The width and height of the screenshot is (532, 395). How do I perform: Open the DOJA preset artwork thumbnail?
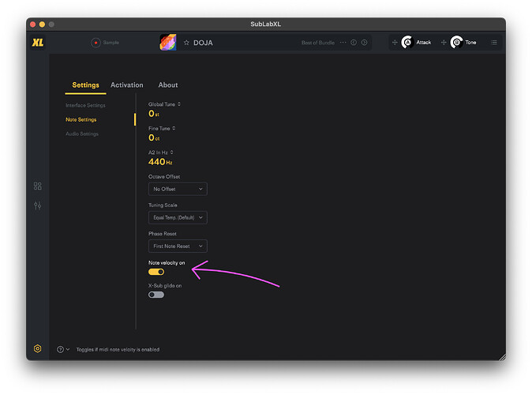168,43
